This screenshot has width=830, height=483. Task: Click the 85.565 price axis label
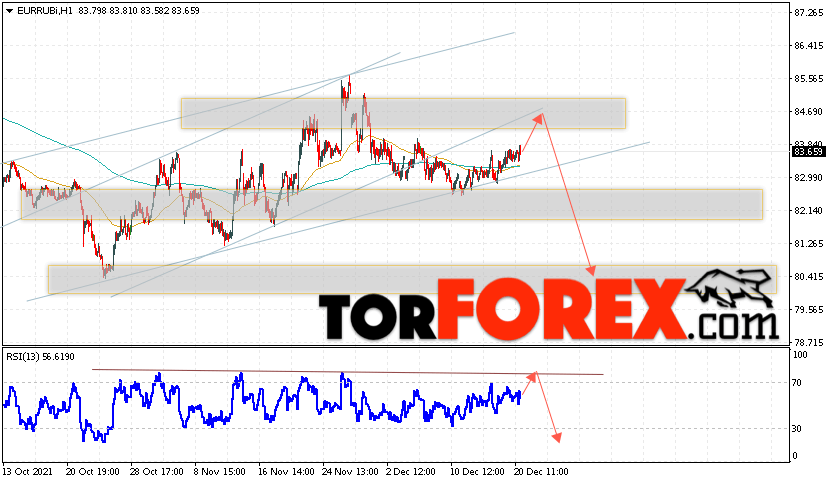tap(809, 79)
